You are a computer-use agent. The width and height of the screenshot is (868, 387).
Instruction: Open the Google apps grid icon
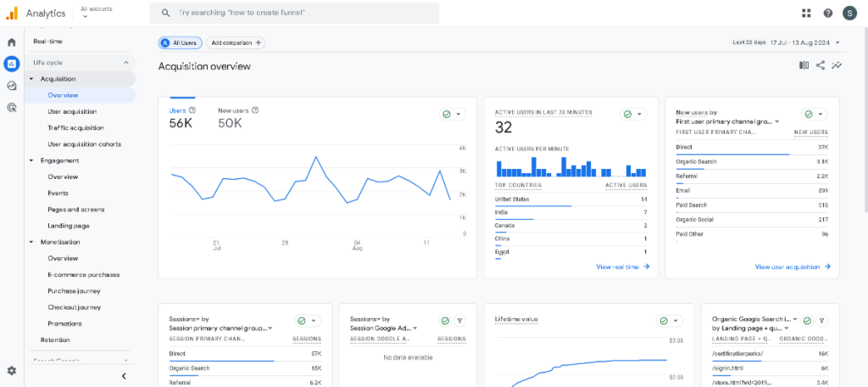805,13
